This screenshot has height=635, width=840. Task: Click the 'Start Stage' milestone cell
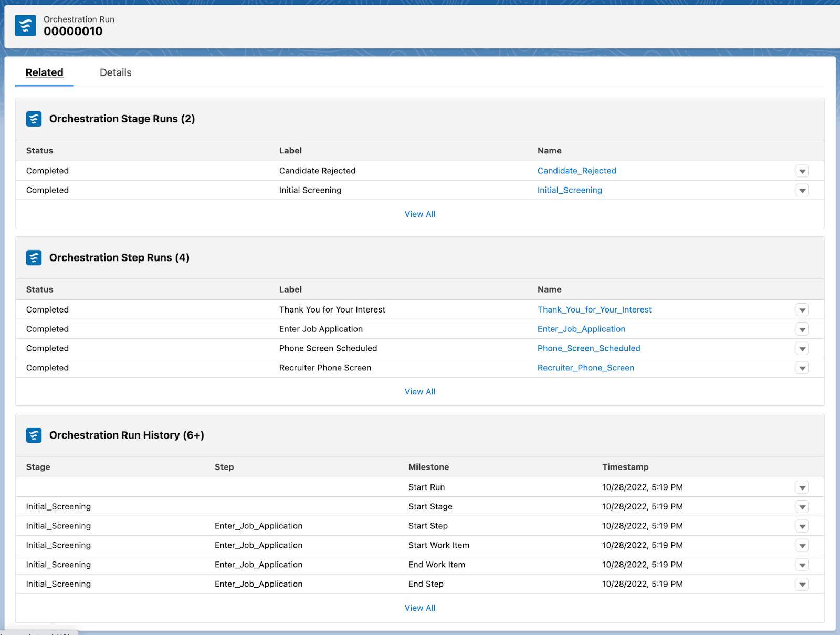click(x=430, y=506)
